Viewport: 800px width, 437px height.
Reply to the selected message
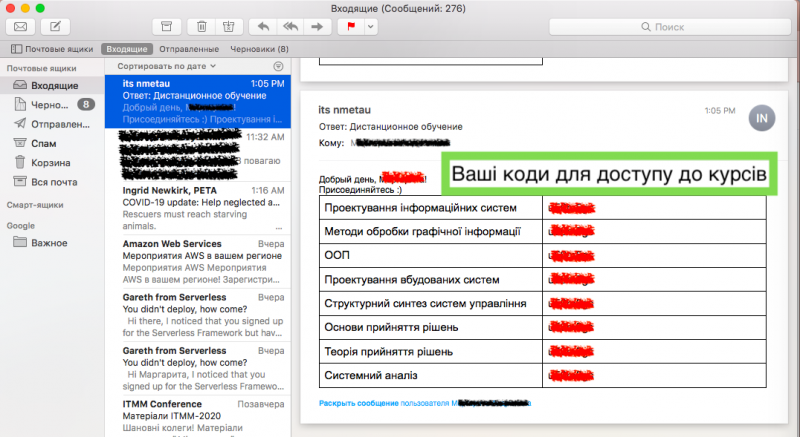tap(263, 27)
